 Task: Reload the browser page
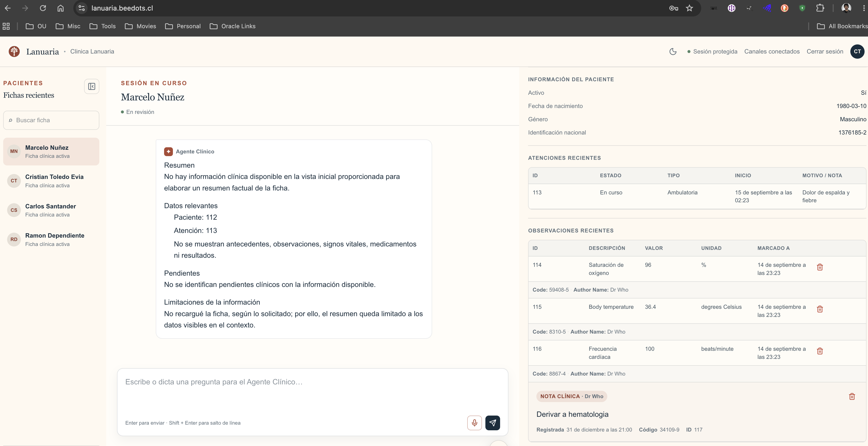coord(43,8)
